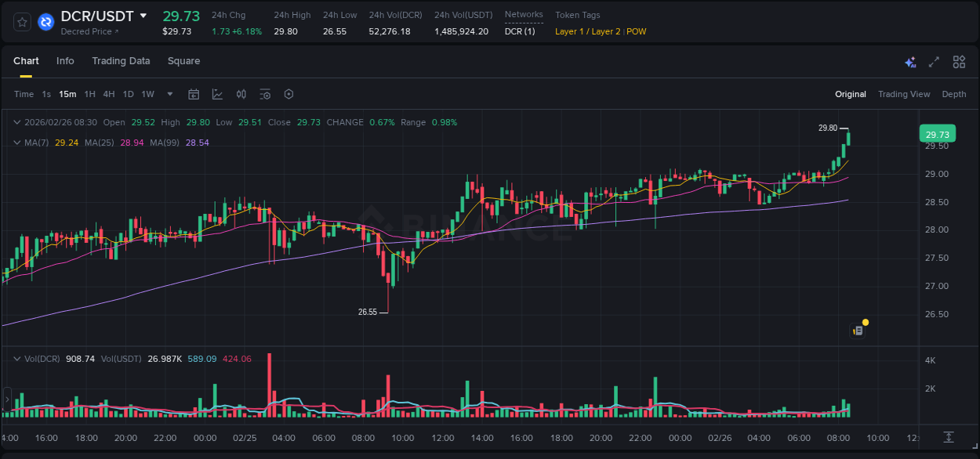
Task: Select the line chart style icon
Action: coord(216,94)
